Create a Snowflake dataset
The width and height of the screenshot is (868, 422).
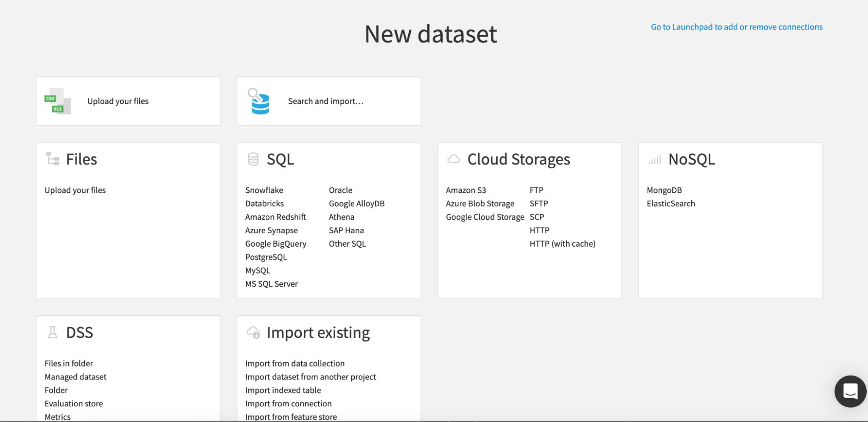(264, 190)
